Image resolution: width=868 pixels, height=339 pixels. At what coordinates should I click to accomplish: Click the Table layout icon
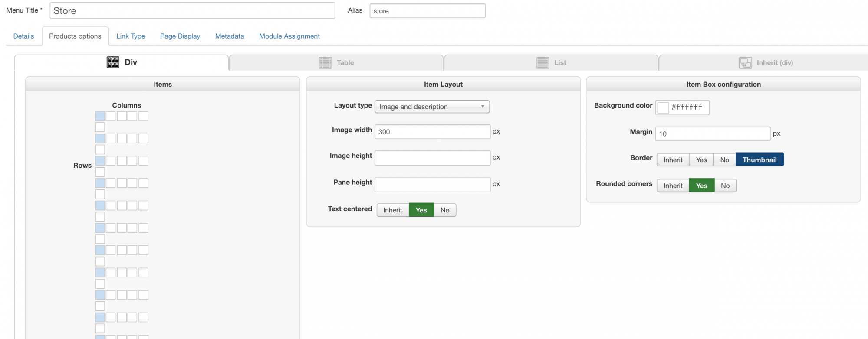click(x=325, y=63)
